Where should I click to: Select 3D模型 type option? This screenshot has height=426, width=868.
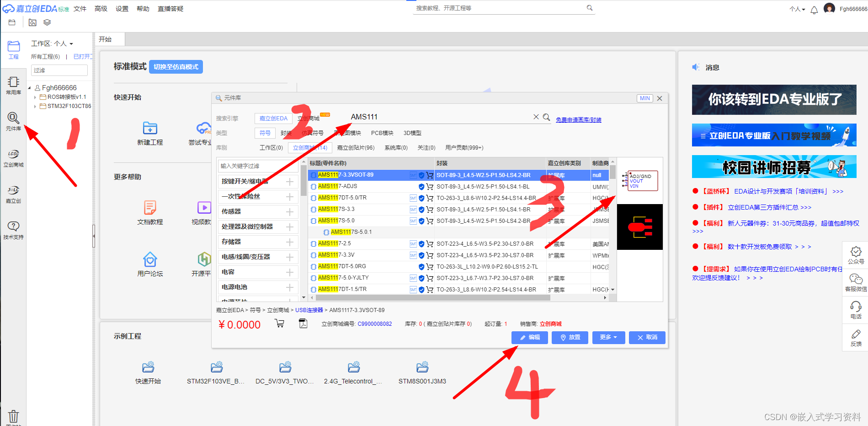412,133
